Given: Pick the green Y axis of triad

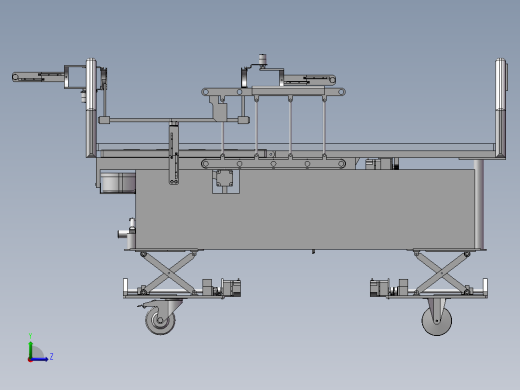Looking at the screenshot, I should click(x=30, y=349).
